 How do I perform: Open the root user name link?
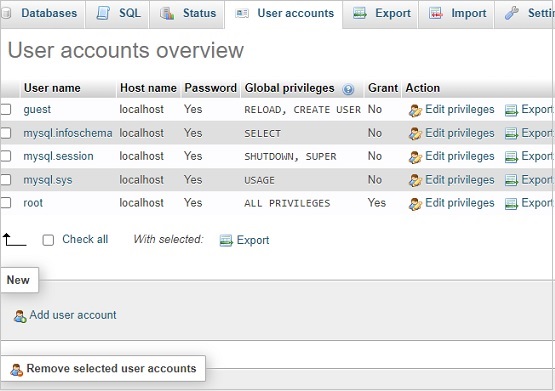pos(33,203)
